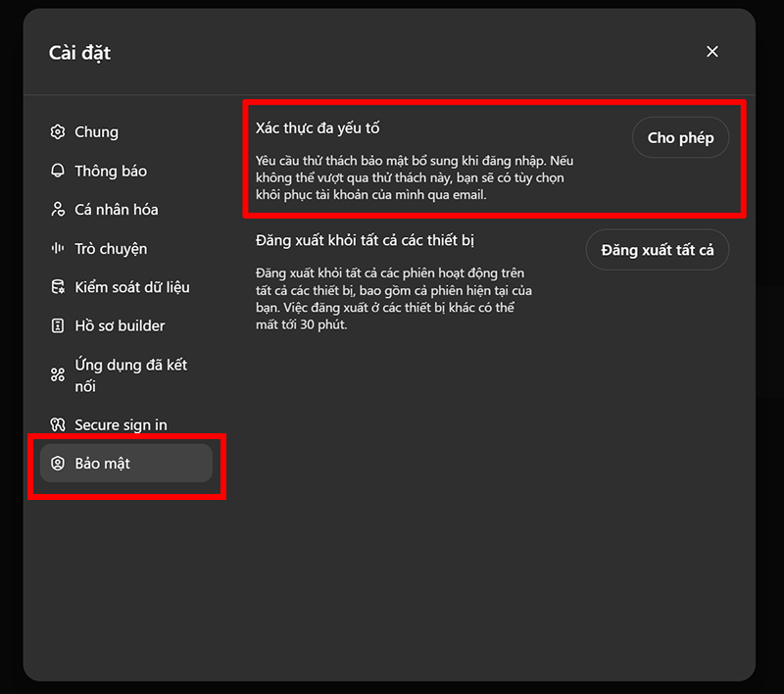Go to the Cá nhân hóa tab
Viewport: 784px width, 694px height.
[x=126, y=210]
